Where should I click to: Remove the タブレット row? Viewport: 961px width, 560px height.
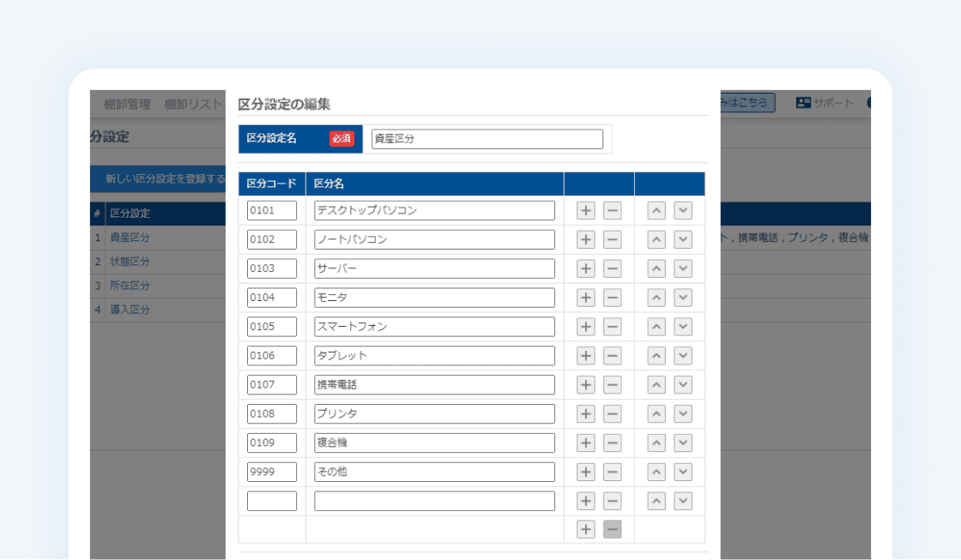point(613,355)
